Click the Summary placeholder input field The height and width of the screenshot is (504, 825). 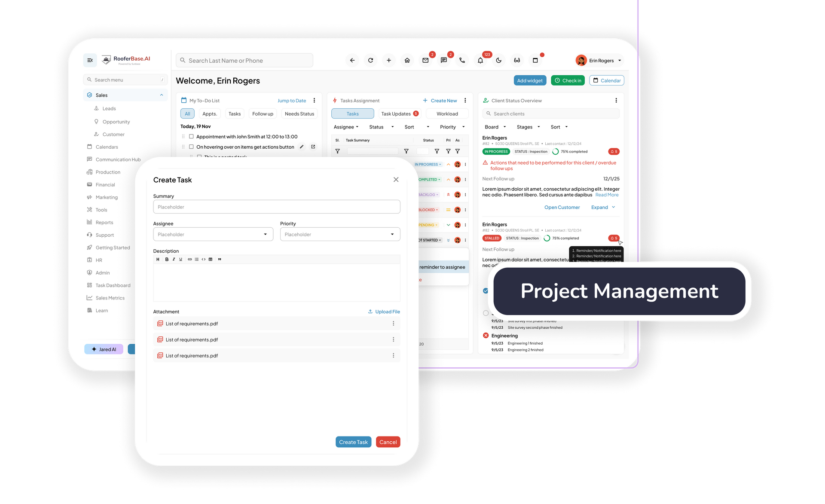point(275,207)
